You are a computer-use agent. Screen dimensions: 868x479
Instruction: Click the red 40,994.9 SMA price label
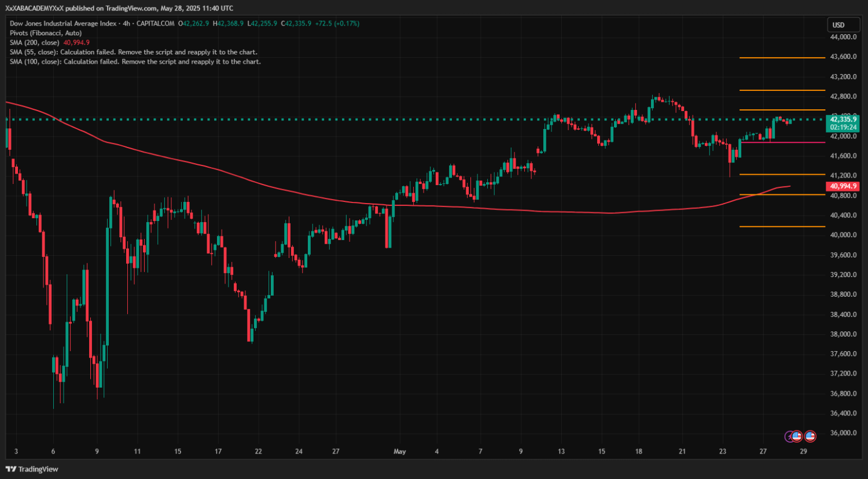pyautogui.click(x=843, y=186)
